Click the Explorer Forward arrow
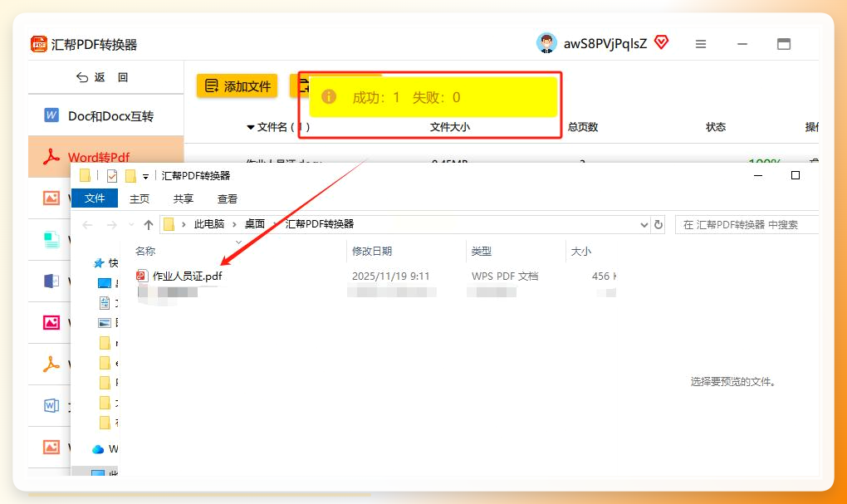This screenshot has width=847, height=504. click(x=111, y=225)
